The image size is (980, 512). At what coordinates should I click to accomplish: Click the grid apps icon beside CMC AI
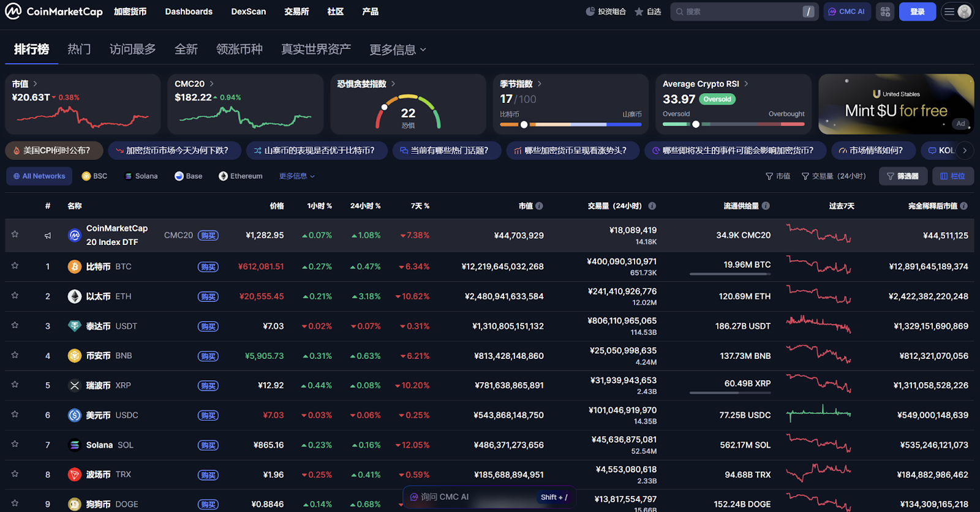coord(885,12)
